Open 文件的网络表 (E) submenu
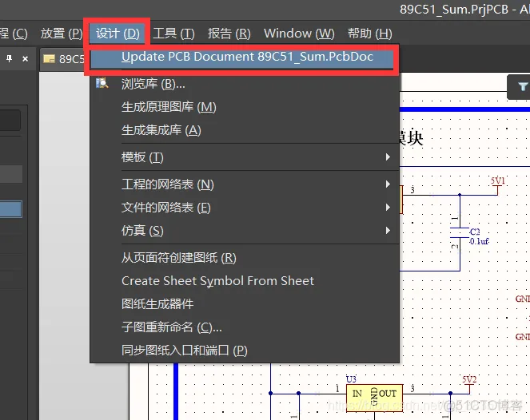 [245, 208]
